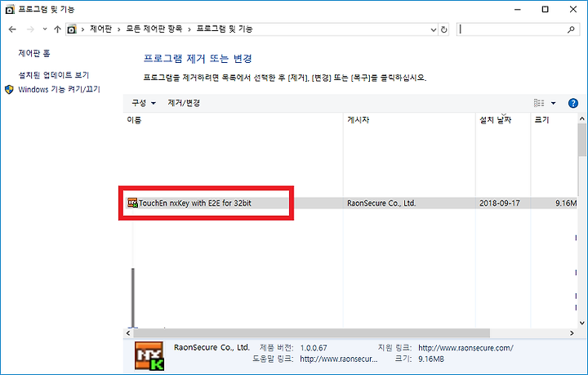Viewport: 588px width, 375px height.
Task: Select 모든 제어판 항목 breadcrumb
Action: click(x=154, y=29)
